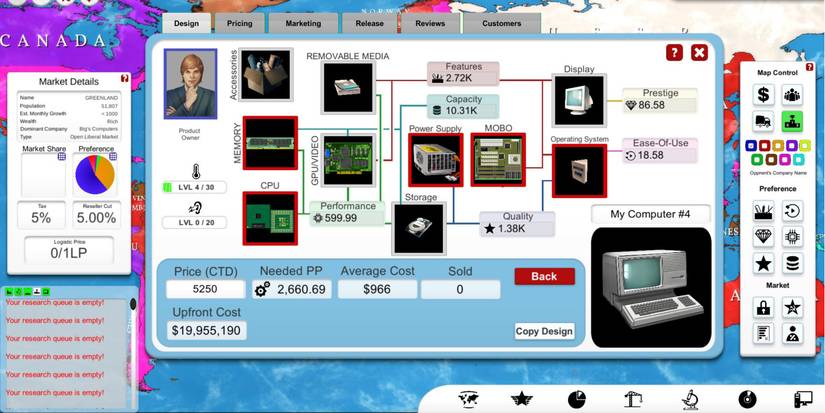This screenshot has height=413, width=825.
Task: Select the population group map control
Action: [792, 95]
